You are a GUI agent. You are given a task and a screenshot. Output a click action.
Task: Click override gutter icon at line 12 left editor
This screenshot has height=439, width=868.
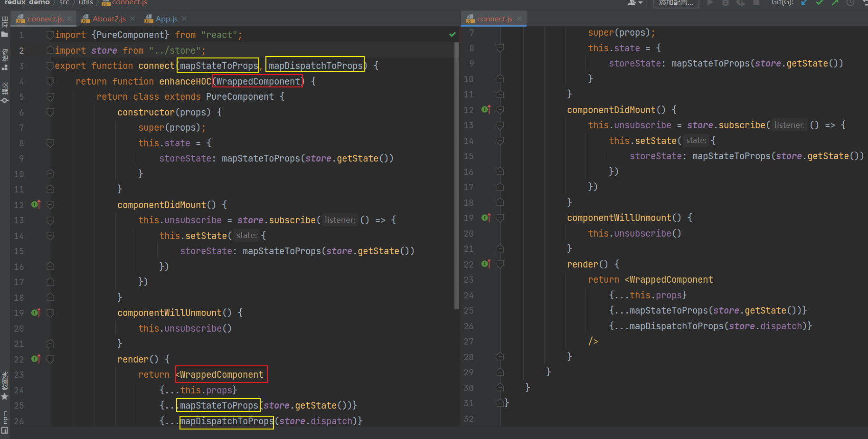point(36,204)
